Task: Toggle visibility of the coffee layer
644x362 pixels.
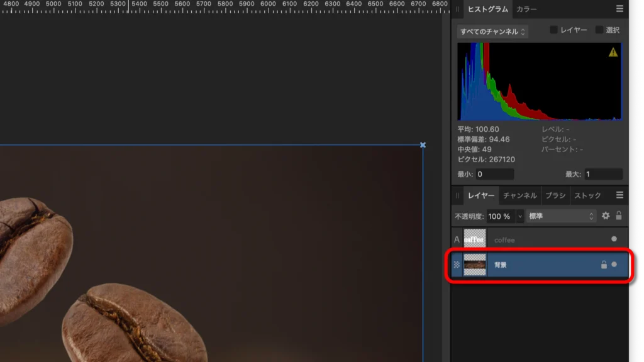Action: [614, 239]
